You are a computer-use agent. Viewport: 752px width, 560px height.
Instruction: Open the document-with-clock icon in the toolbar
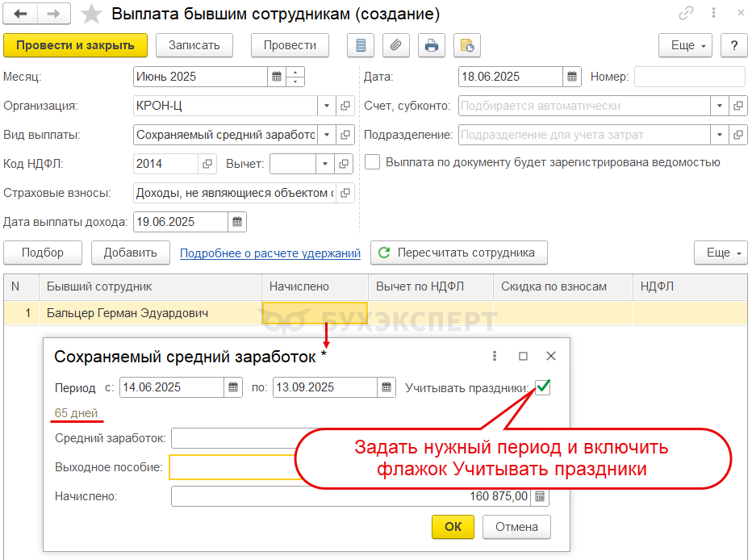point(466,45)
